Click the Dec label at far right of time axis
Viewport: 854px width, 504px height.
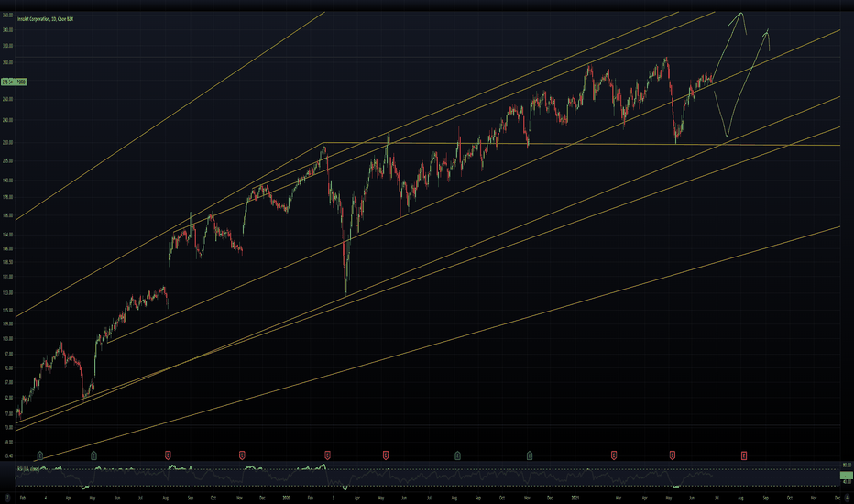(838, 498)
